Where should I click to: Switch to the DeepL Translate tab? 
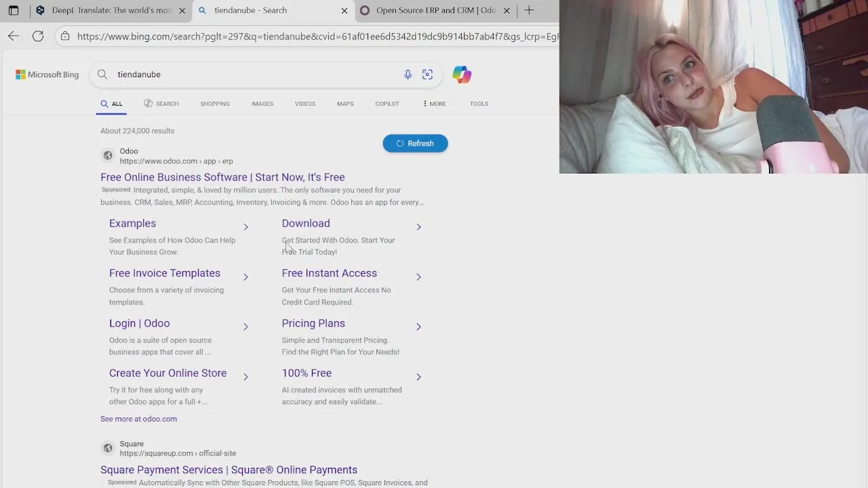[111, 10]
